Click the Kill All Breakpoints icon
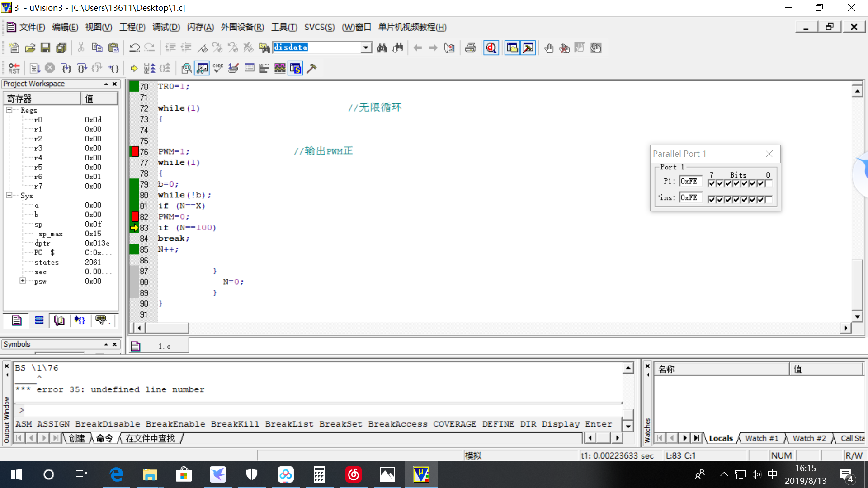 (x=564, y=47)
